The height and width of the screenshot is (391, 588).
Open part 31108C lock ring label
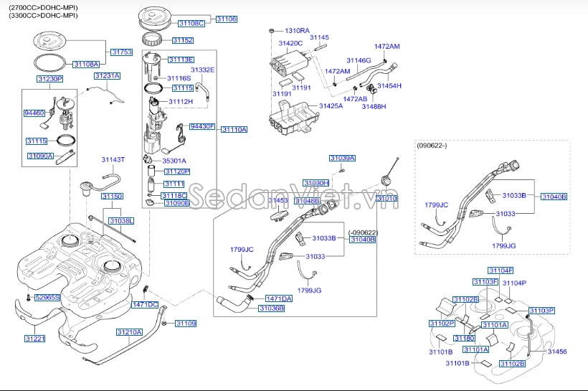pos(191,24)
